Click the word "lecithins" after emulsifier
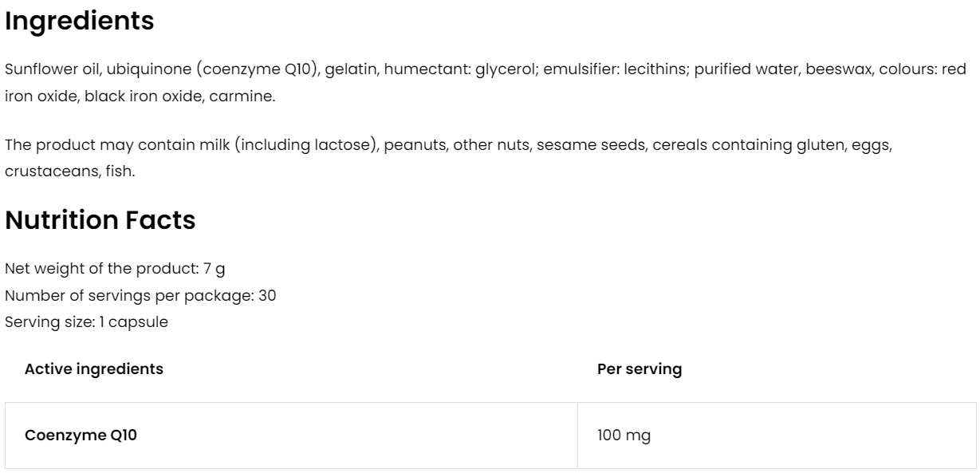Image resolution: width=980 pixels, height=473 pixels. [x=651, y=69]
